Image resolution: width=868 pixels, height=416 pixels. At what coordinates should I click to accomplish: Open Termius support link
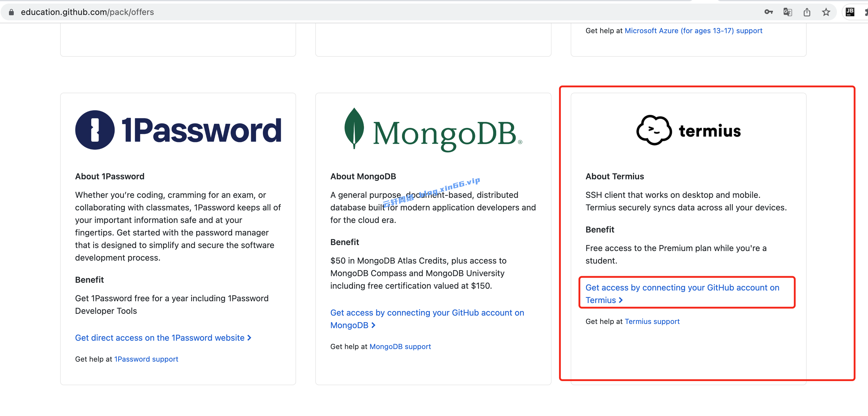(652, 322)
